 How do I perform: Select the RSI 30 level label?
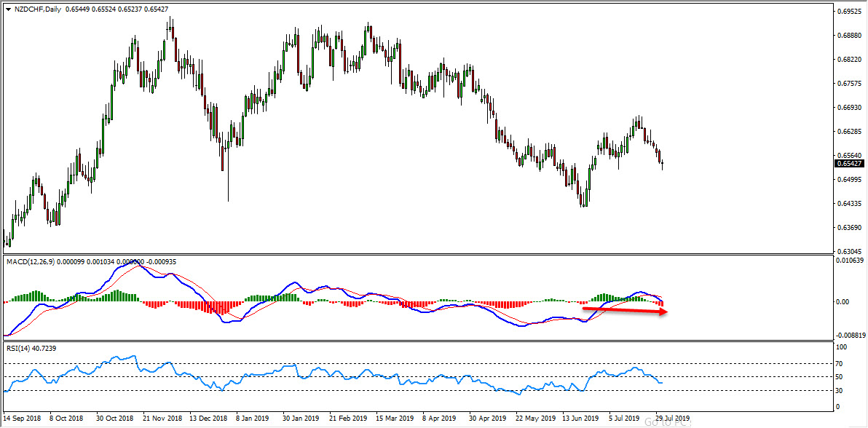coord(839,391)
